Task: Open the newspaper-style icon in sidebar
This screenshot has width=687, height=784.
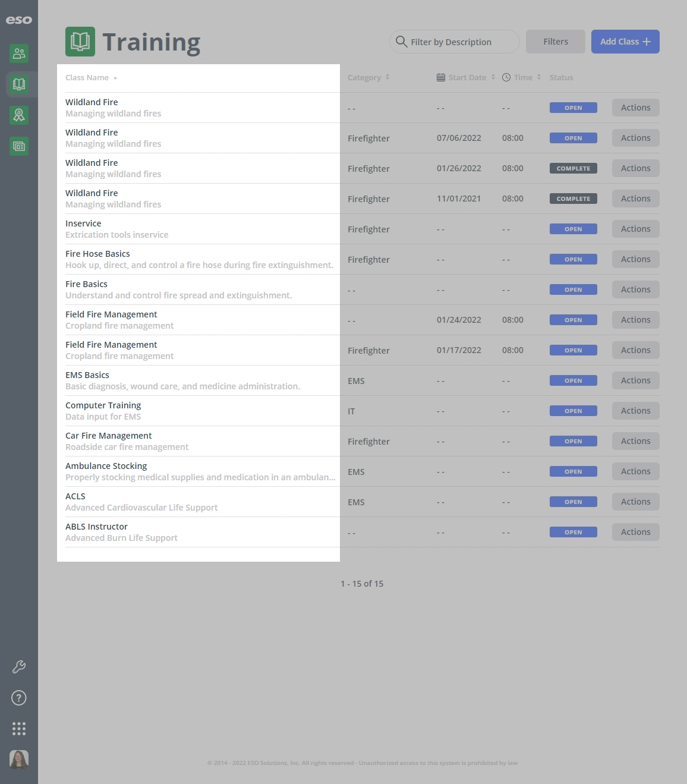Action: (x=19, y=146)
